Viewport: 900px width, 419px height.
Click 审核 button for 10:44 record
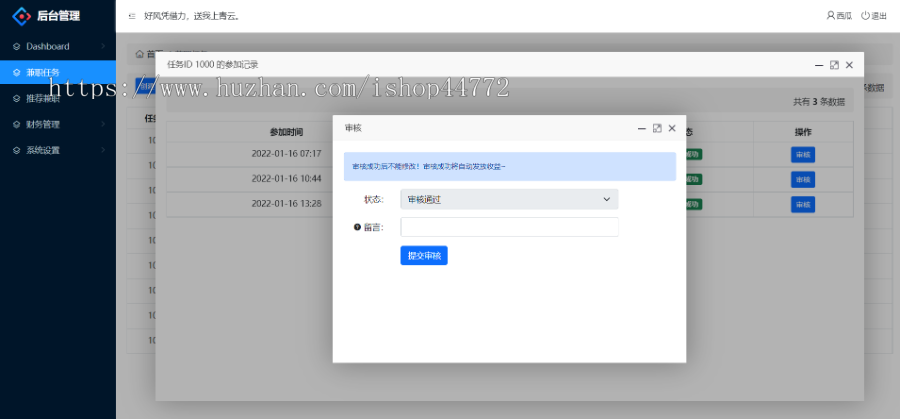tap(802, 180)
